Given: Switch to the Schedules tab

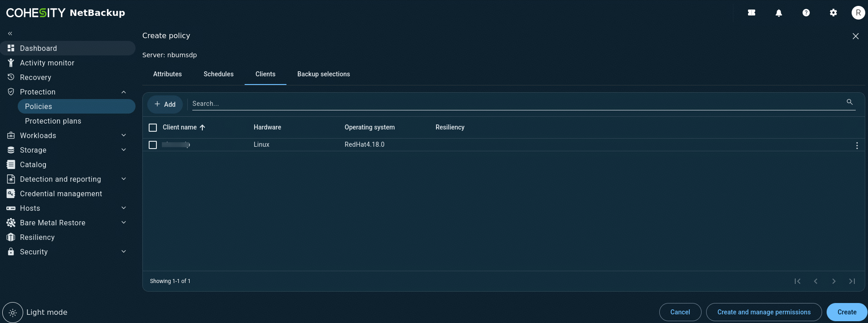Looking at the screenshot, I should pos(219,74).
